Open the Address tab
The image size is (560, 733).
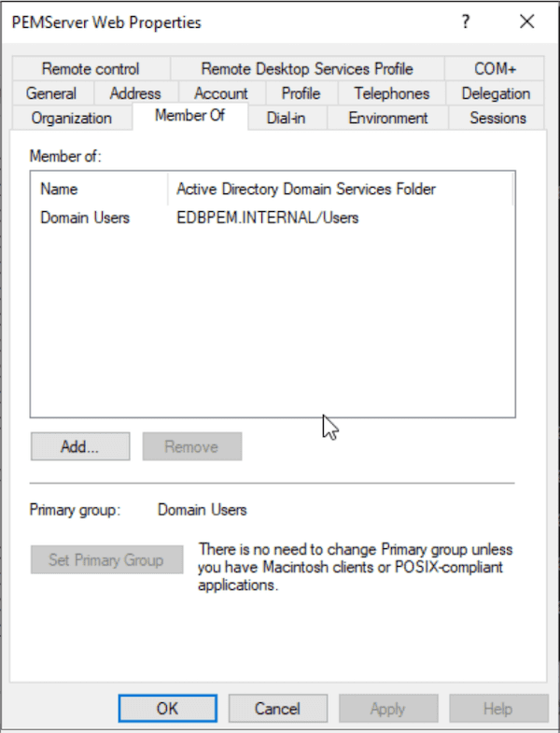pos(135,93)
